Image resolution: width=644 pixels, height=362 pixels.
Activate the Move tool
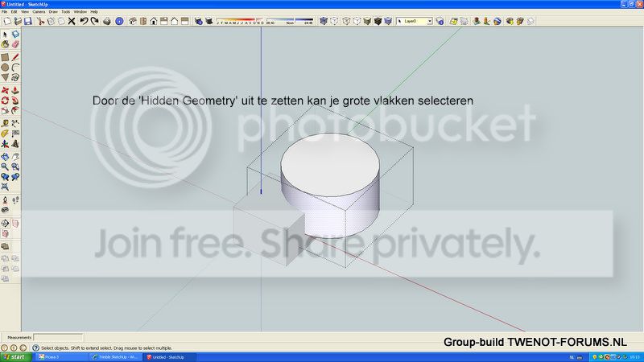tap(5, 90)
